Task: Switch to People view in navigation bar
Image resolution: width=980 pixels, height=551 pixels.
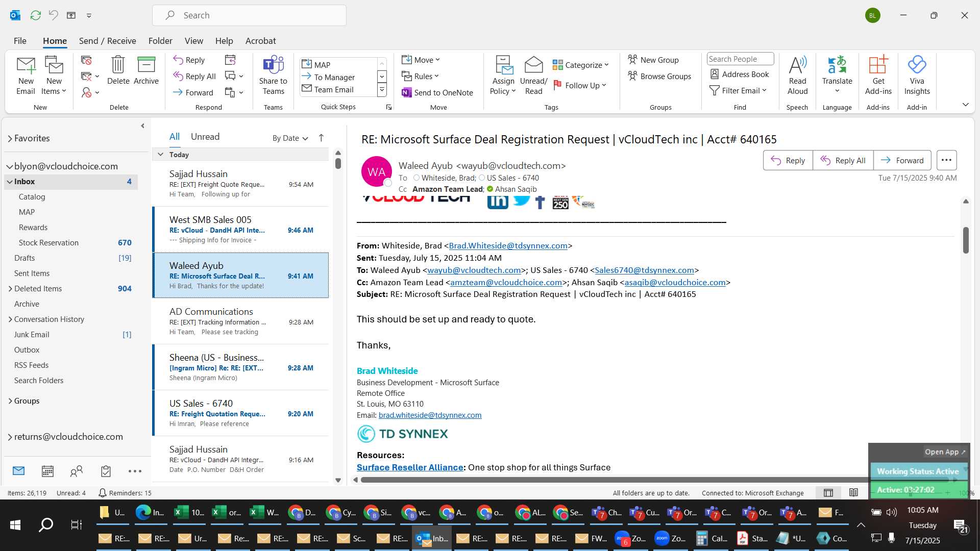Action: tap(77, 471)
